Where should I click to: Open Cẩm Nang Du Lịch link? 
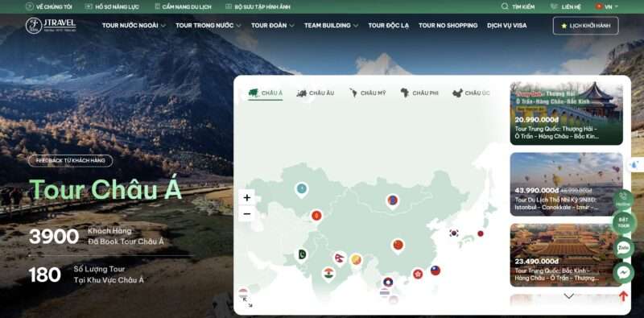point(184,6)
